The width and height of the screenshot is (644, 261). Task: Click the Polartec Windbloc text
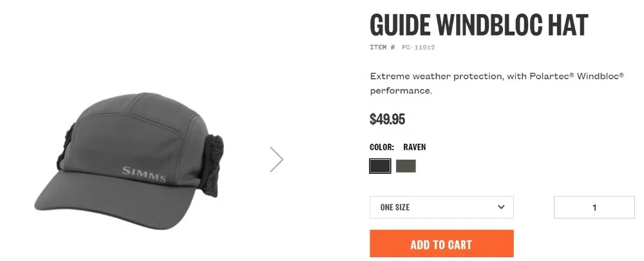(x=576, y=76)
